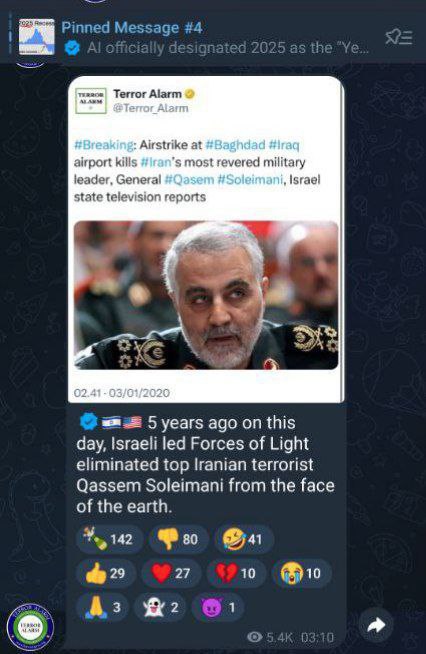Image resolution: width=426 pixels, height=654 pixels.
Task: Tap the red heart reaction showing 27
Action: [171, 574]
